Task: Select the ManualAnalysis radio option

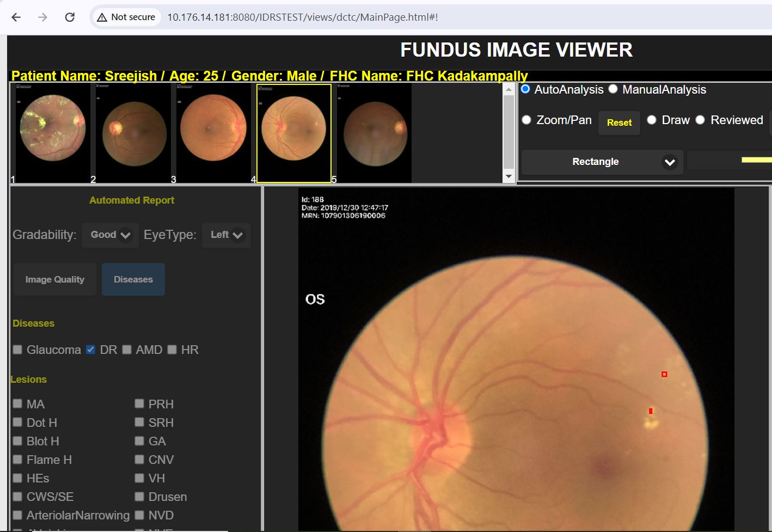Action: click(613, 89)
